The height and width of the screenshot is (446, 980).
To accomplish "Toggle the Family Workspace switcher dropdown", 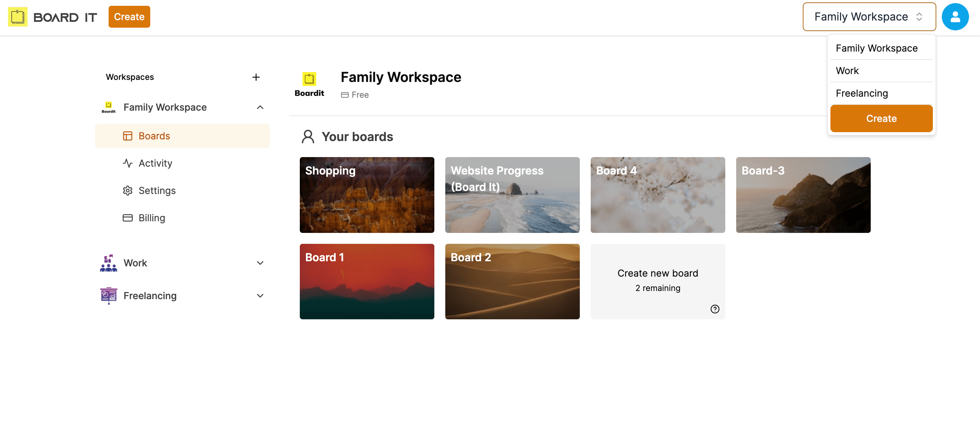I will 869,17.
